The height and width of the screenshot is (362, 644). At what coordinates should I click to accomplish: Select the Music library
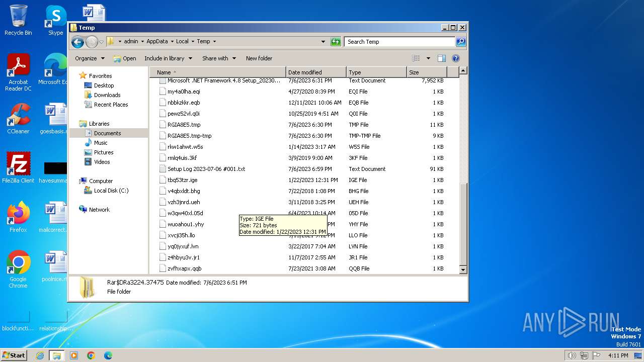(101, 143)
